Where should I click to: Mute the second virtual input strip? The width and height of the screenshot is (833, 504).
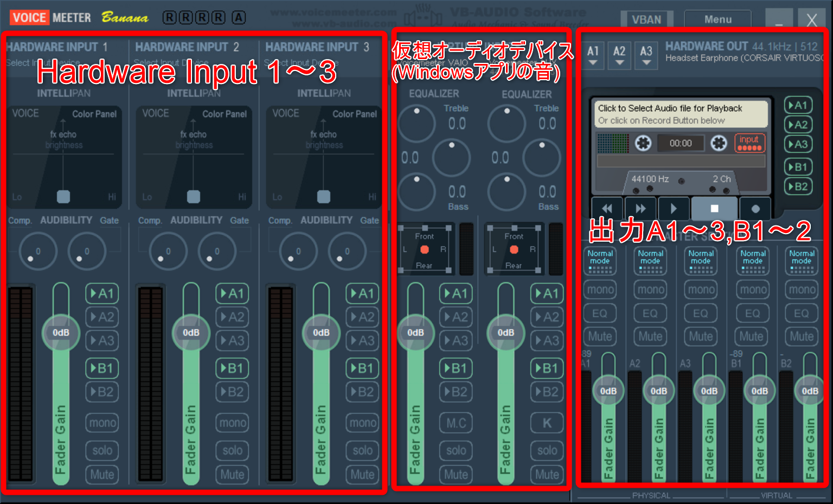point(547,475)
